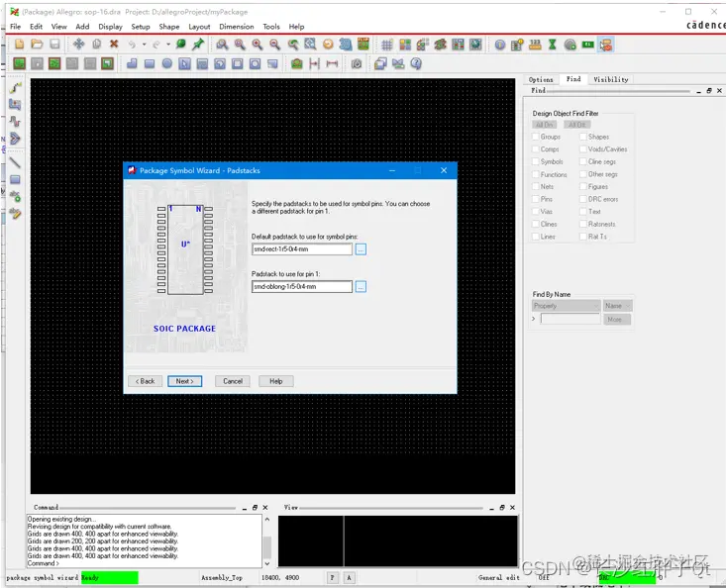This screenshot has height=588, width=726.
Task: Open the Name dropdown in Find By Name
Action: pos(617,306)
